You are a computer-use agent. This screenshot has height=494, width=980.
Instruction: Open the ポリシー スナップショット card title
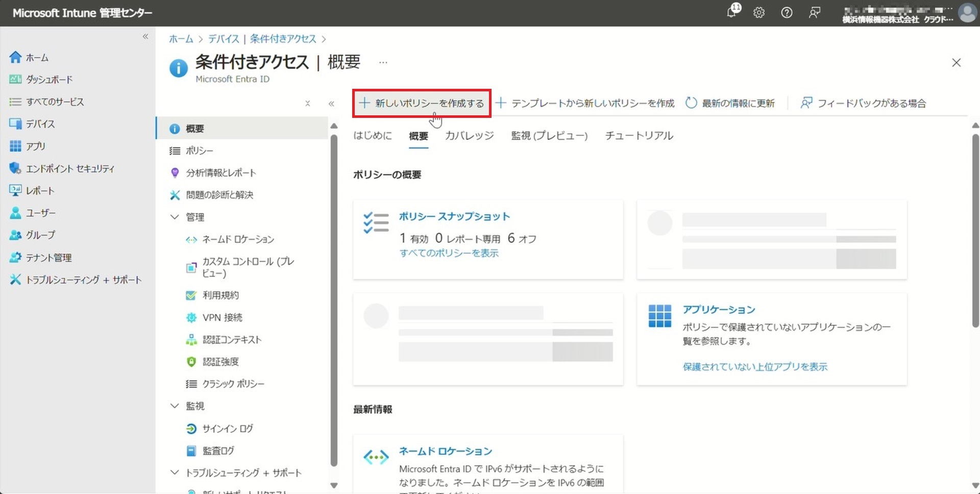point(454,216)
